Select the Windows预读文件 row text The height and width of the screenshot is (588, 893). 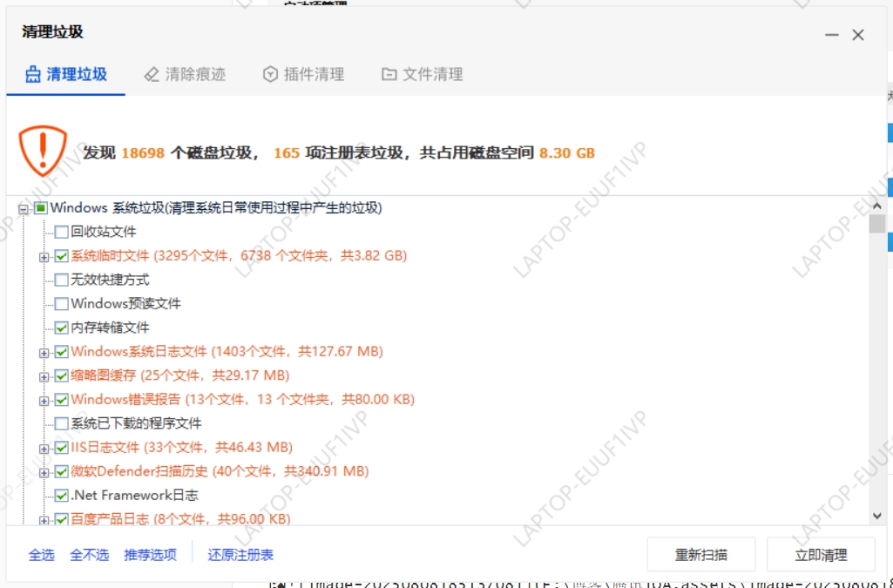[x=125, y=304]
